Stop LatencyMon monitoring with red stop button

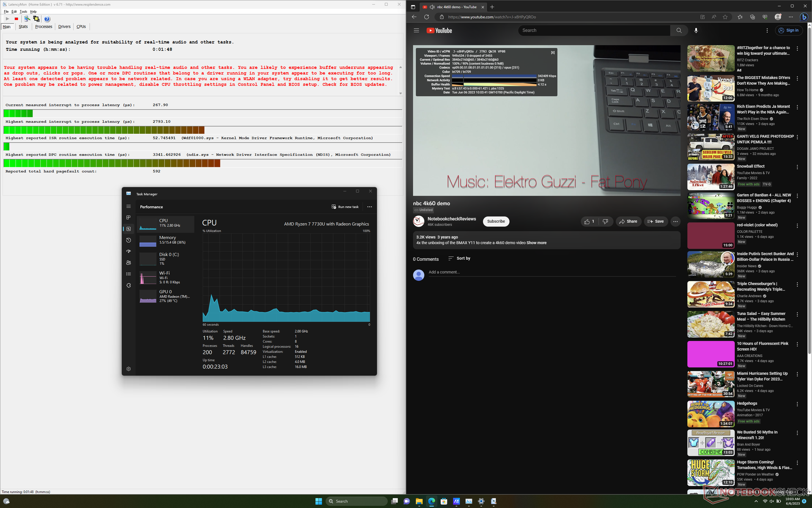16,19
